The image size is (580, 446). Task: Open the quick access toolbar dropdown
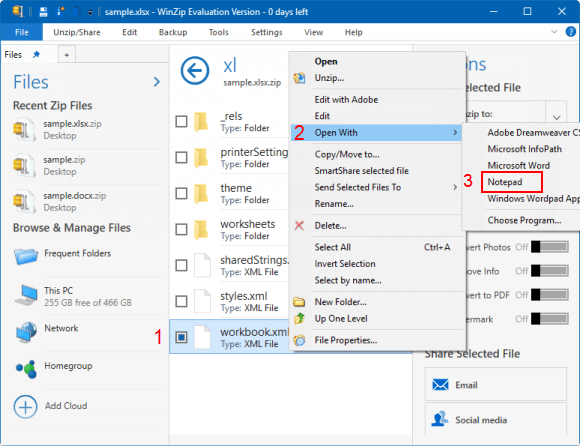pos(90,13)
